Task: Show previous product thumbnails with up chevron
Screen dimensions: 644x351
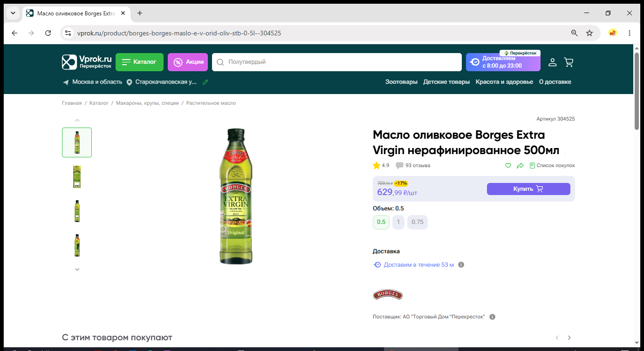Action: (77, 120)
